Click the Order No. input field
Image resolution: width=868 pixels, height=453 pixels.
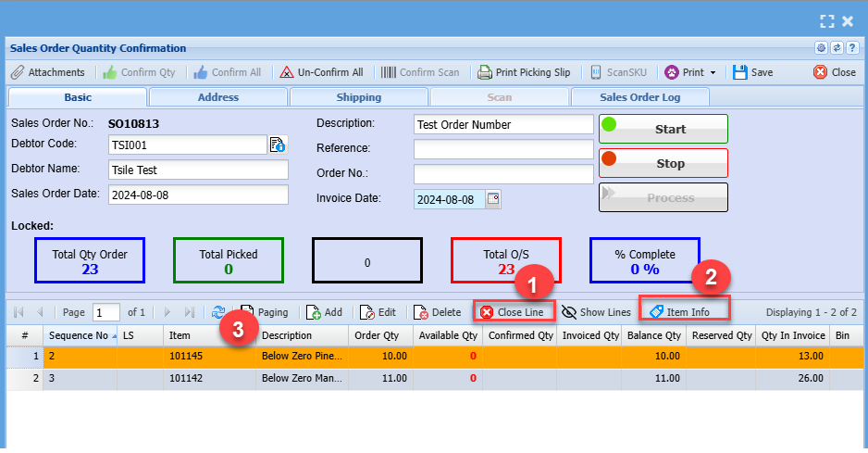pyautogui.click(x=503, y=173)
